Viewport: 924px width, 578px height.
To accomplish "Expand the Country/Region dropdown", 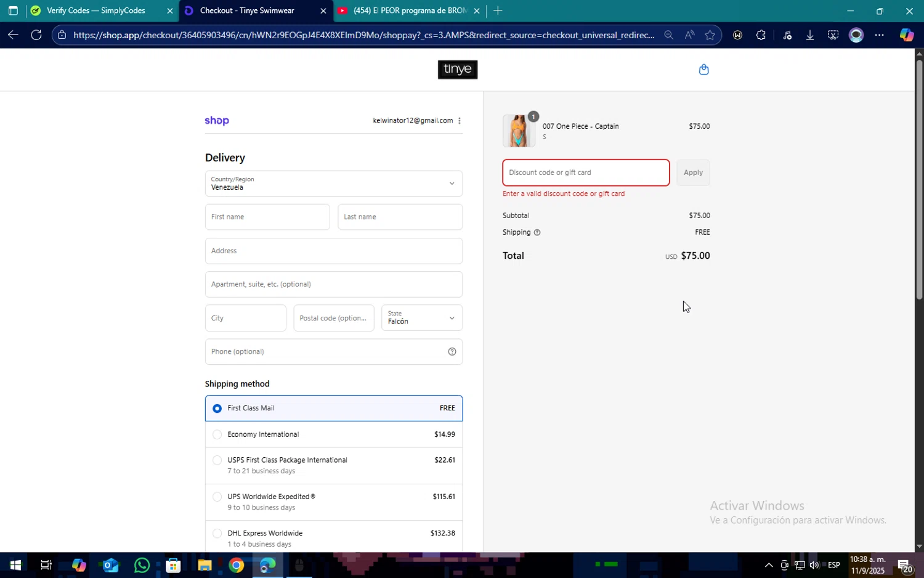I will point(334,184).
